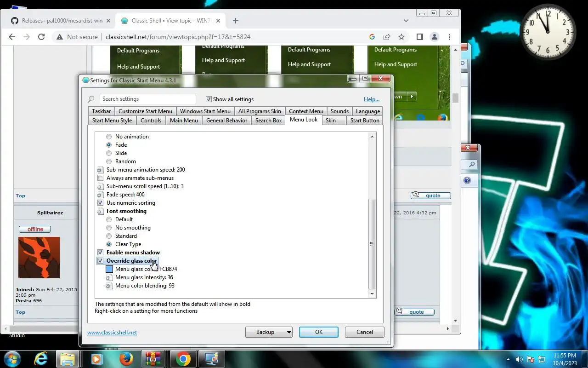
Task: Open Windows Explorer folder icon on taskbar
Action: tap(68, 359)
